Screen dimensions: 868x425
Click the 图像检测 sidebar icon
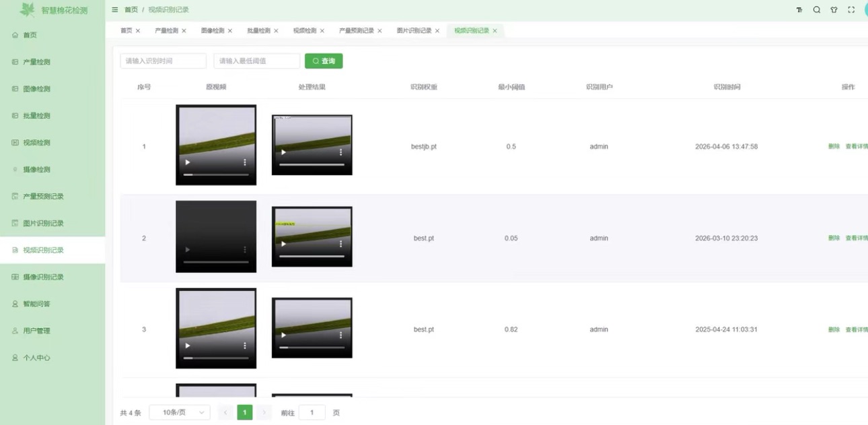point(15,89)
